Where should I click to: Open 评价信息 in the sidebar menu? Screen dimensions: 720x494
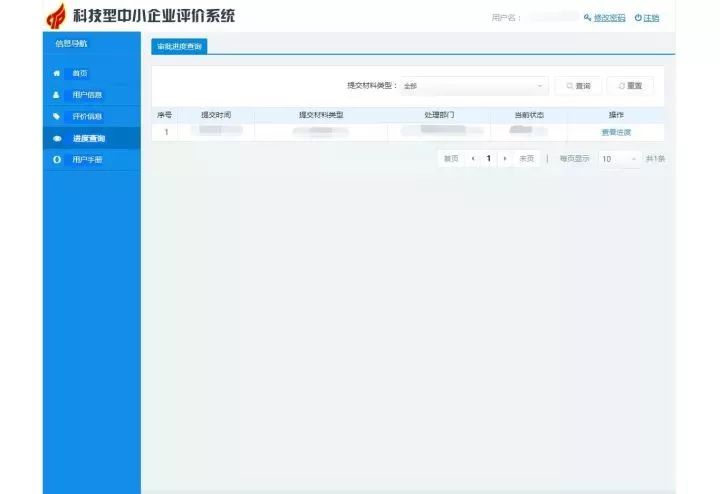pos(87,116)
